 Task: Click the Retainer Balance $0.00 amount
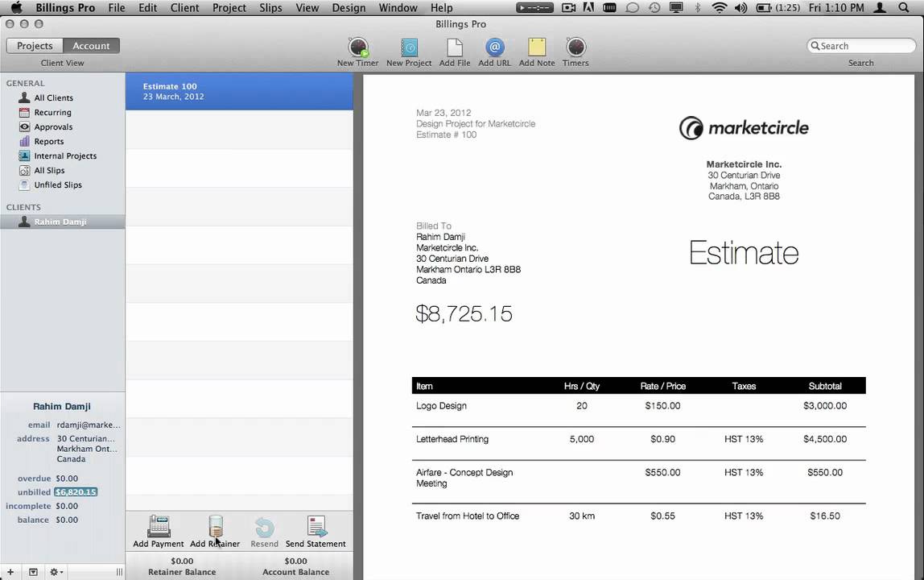[182, 561]
